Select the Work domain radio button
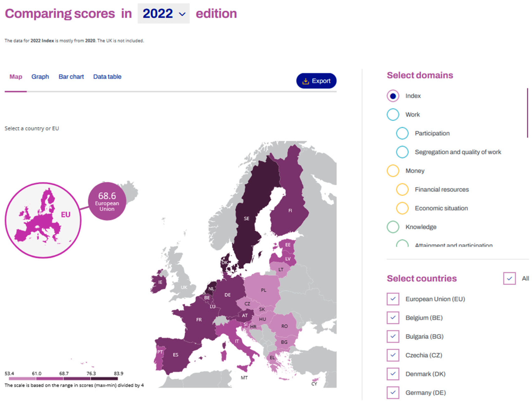532x404 pixels. coord(393,114)
